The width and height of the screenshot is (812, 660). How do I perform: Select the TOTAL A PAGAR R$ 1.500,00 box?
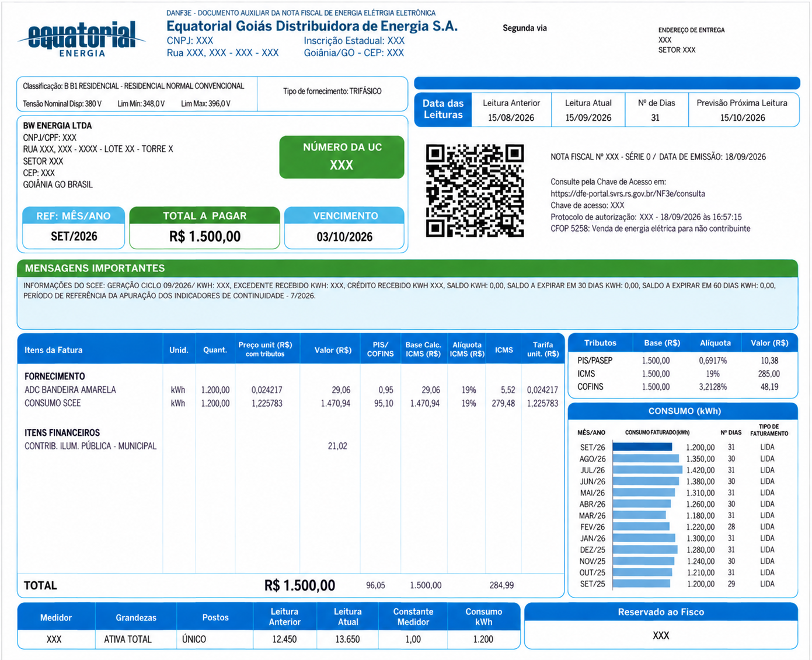pos(204,228)
